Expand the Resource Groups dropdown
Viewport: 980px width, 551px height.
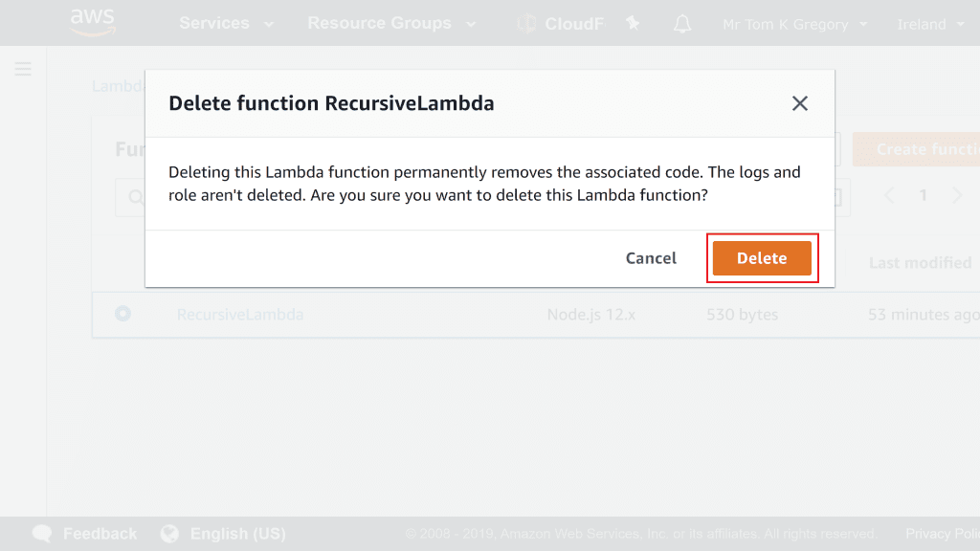(x=390, y=24)
